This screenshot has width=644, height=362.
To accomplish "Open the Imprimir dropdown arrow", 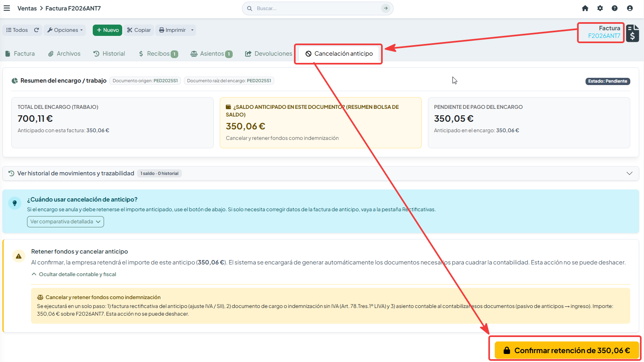I will (192, 30).
